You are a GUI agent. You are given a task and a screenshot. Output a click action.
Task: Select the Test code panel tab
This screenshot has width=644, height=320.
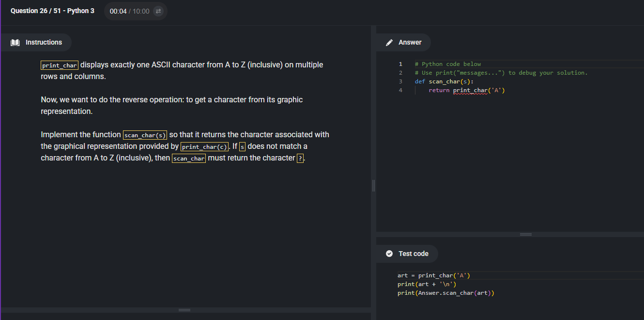[x=407, y=254]
